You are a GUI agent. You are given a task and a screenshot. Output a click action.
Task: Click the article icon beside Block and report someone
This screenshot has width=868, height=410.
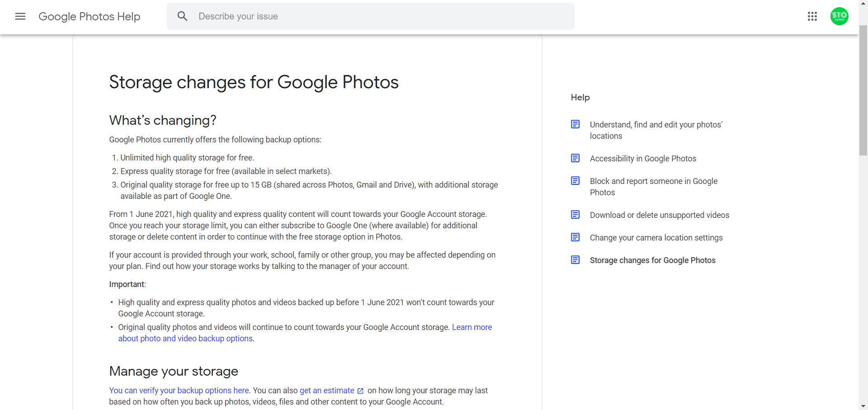pos(575,181)
